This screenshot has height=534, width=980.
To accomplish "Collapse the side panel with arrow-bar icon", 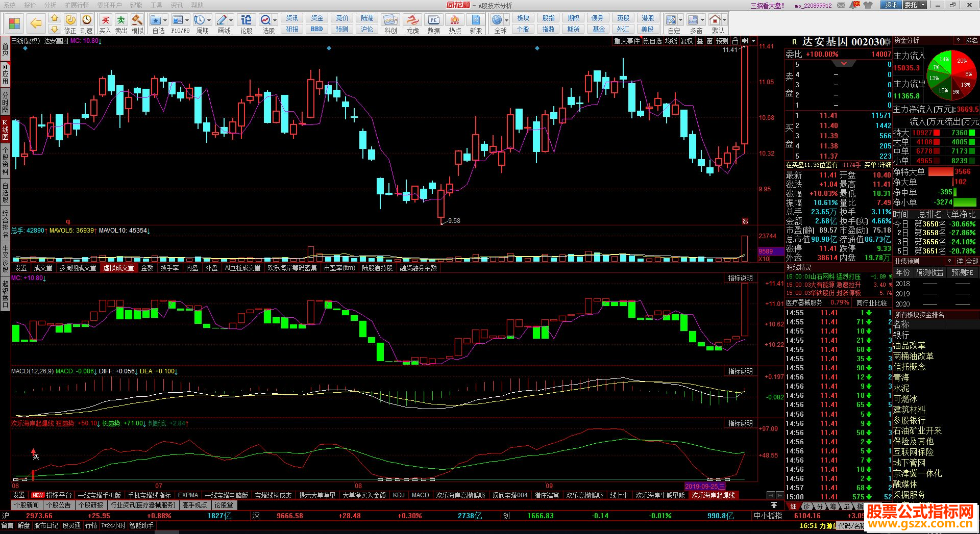I will [x=745, y=41].
